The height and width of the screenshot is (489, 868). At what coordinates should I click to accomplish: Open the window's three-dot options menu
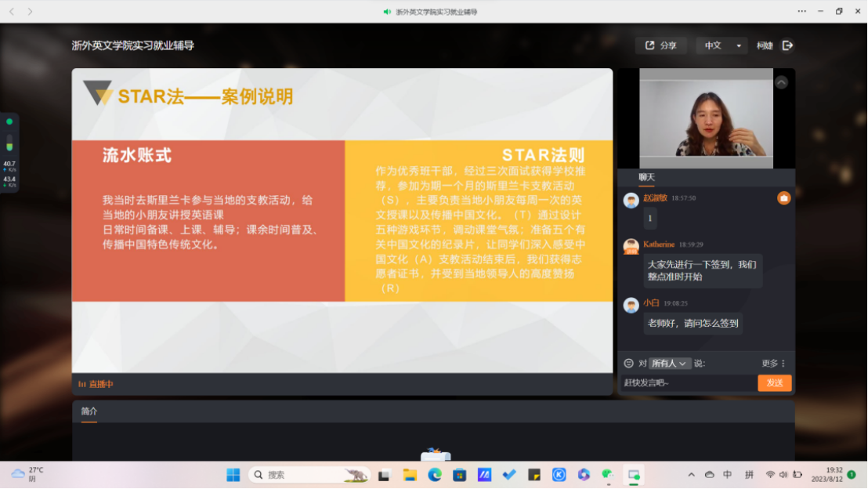[801, 11]
